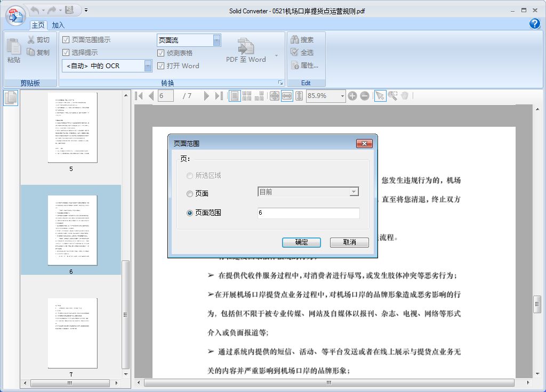
Task: Toggle the 打开 Word checkbox
Action: point(160,66)
